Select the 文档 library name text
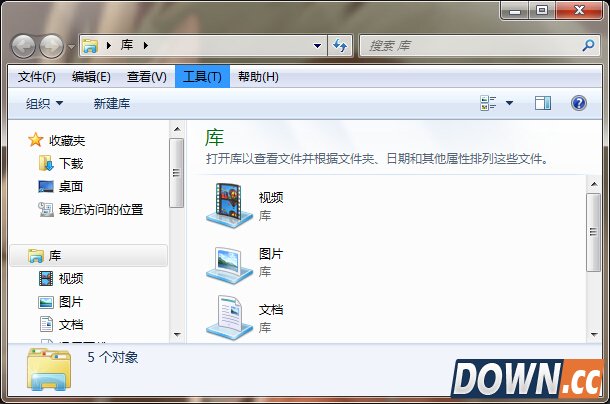The height and width of the screenshot is (404, 610). pyautogui.click(x=271, y=310)
